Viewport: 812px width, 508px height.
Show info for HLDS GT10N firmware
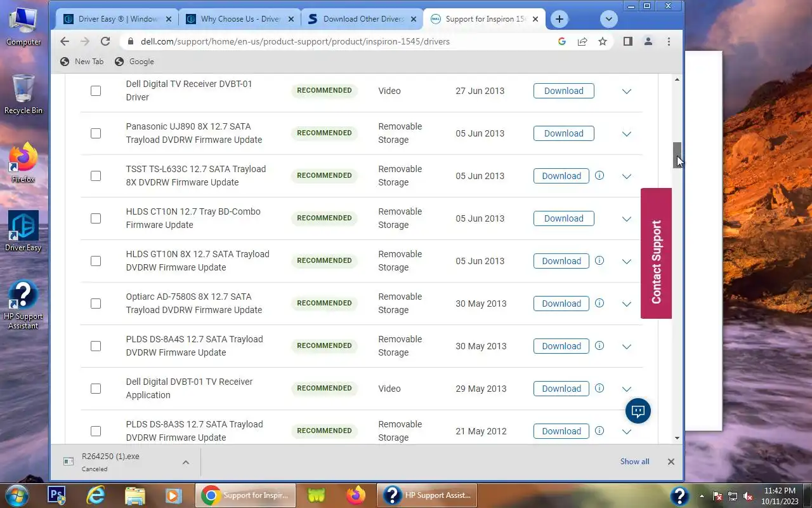coord(599,260)
